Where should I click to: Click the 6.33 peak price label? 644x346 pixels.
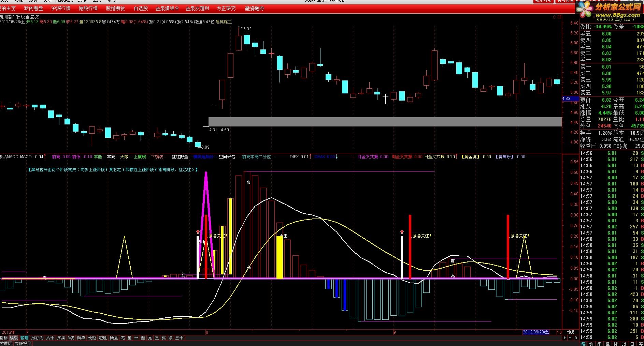(x=247, y=29)
